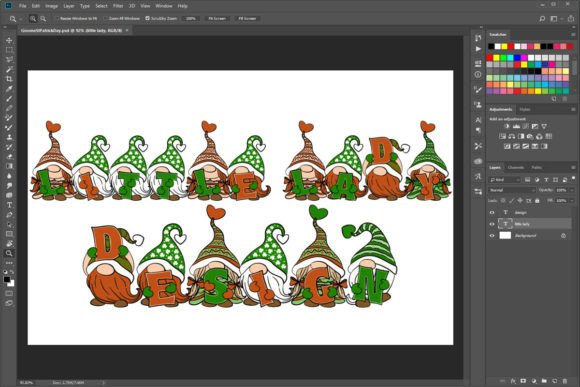Open the Adjustments panel menu
The height and width of the screenshot is (387, 580).
pos(573,110)
